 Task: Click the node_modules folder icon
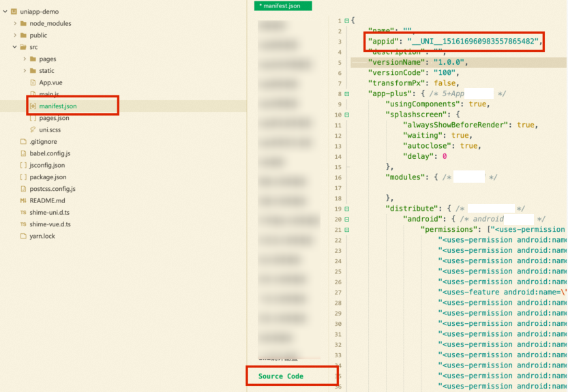click(24, 24)
